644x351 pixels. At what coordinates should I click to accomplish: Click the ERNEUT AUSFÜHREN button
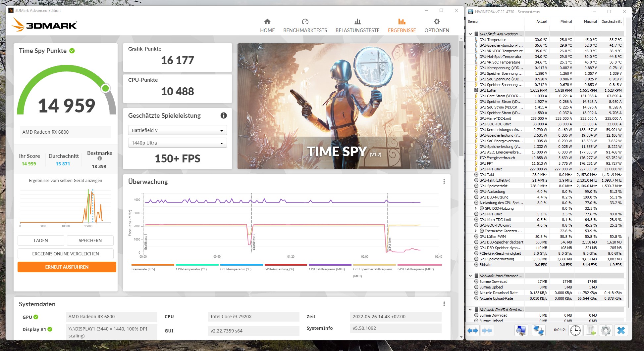click(x=67, y=267)
